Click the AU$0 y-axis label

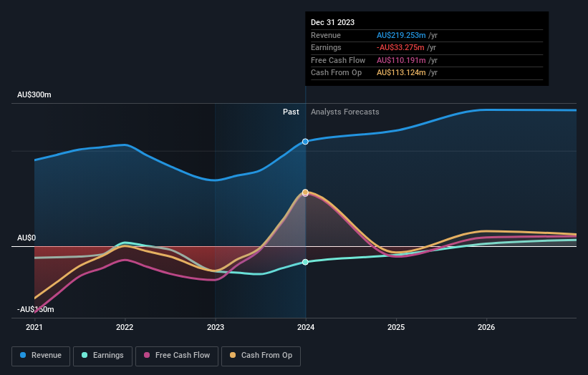pyautogui.click(x=26, y=238)
